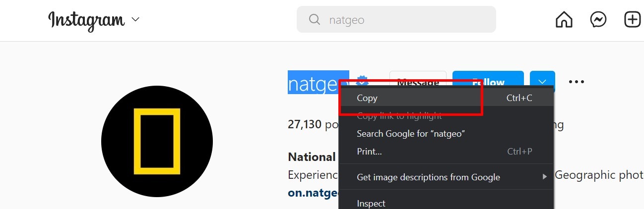644x209 pixels.
Task: Follow the on.natgeo bio link
Action: 313,193
